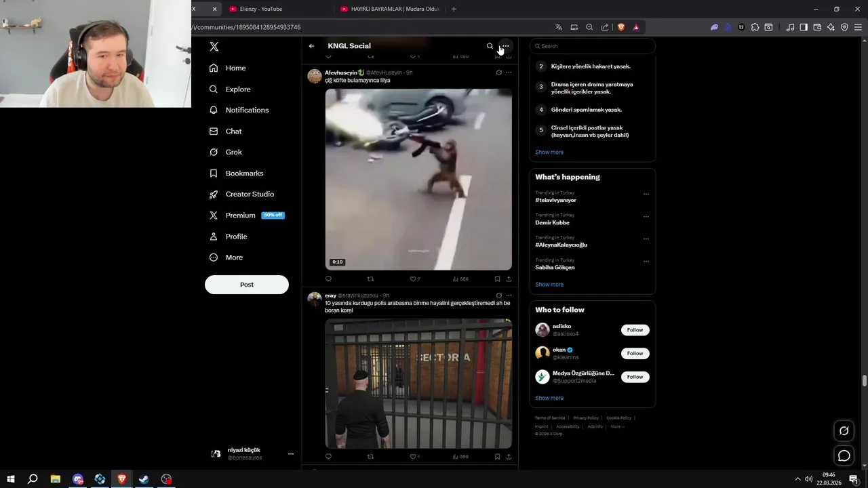Click the Post button
This screenshot has height=488, width=868.
(x=247, y=285)
